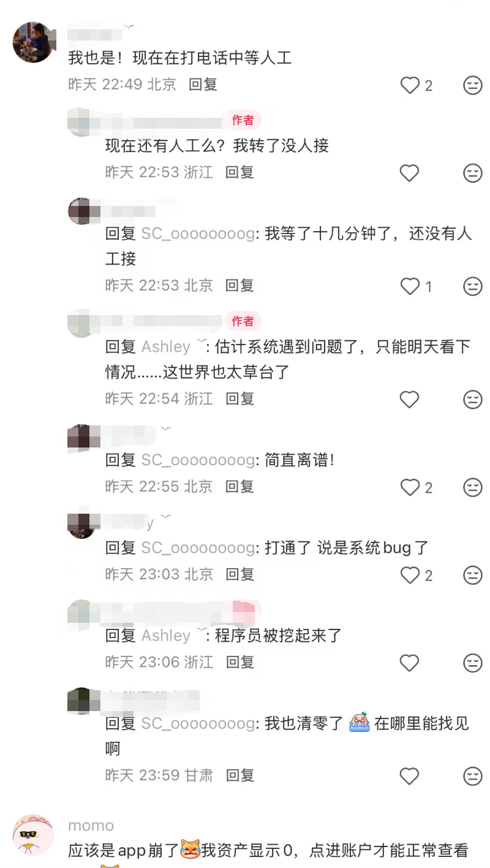The height and width of the screenshot is (868, 490).
Task: Tap 回复 under '程序员被挖起来了'
Action: pyautogui.click(x=239, y=662)
